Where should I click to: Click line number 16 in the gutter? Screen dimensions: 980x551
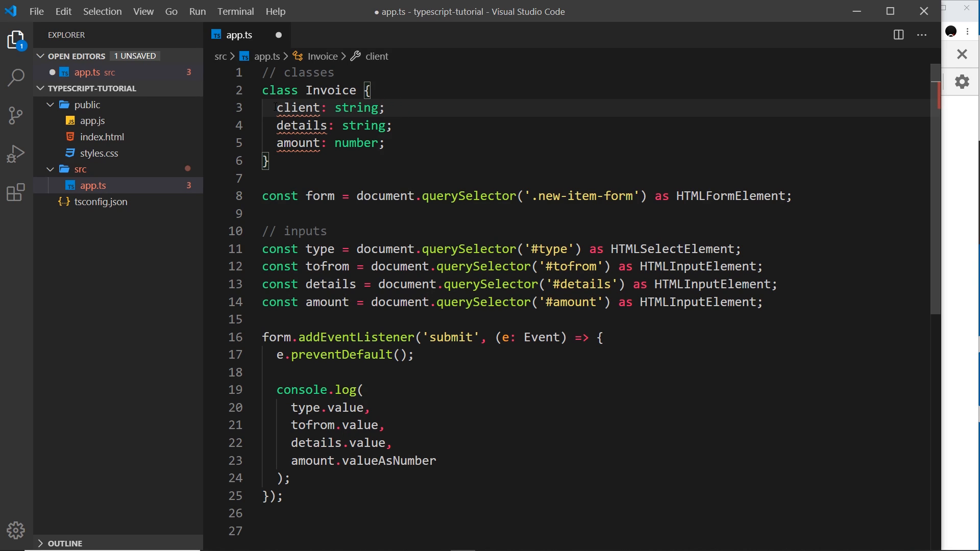pyautogui.click(x=235, y=337)
